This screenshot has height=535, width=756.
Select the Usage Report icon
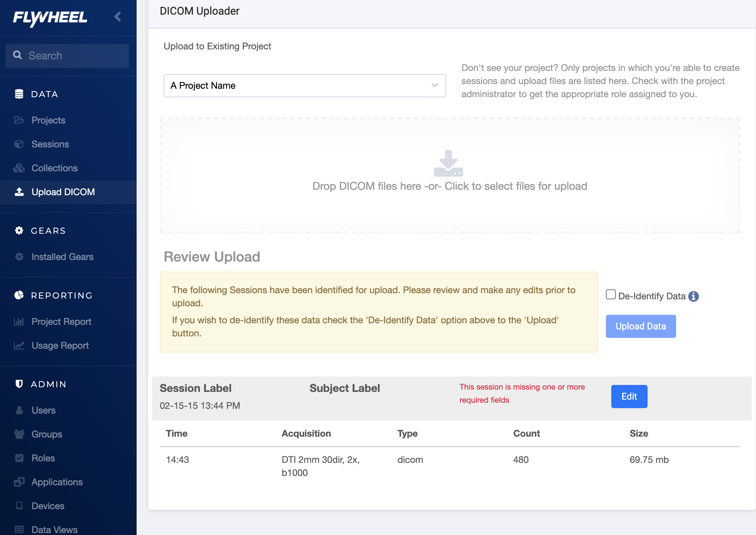[20, 345]
